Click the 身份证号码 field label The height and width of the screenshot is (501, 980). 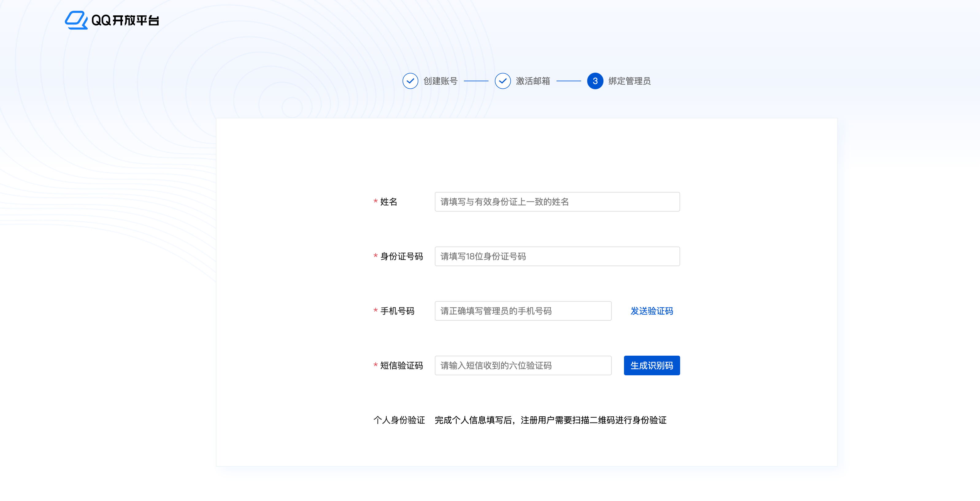point(402,256)
